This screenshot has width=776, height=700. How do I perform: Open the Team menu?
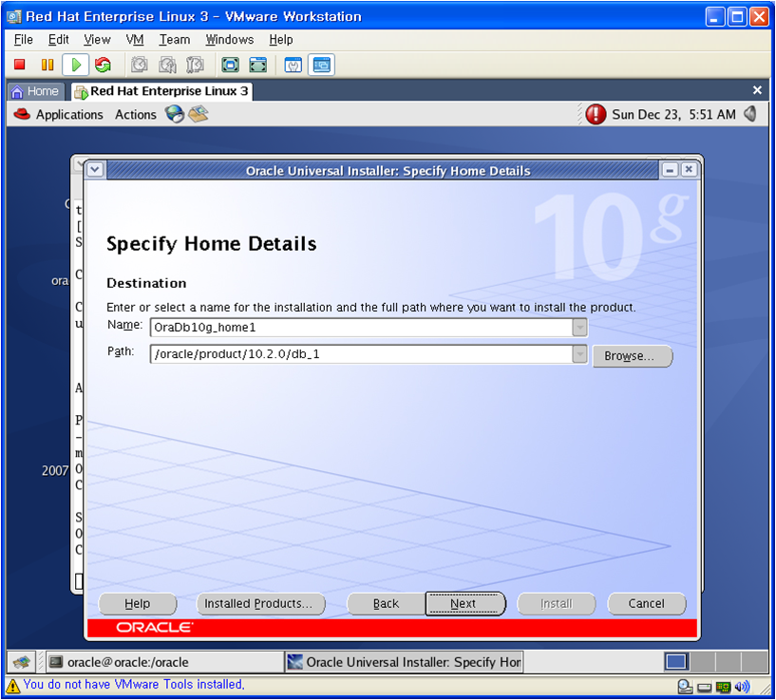[x=174, y=40]
